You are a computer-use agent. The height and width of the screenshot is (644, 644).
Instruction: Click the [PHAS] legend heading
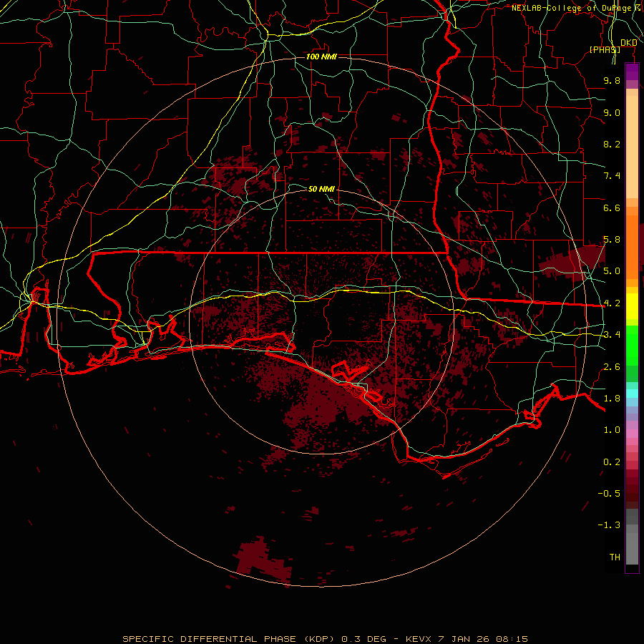[x=605, y=49]
